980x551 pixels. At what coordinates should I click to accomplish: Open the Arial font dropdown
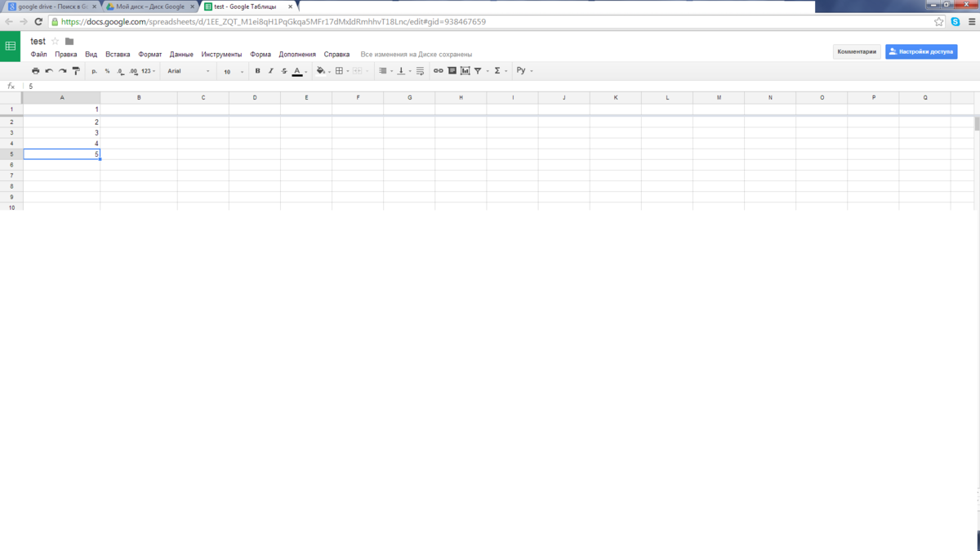point(188,71)
